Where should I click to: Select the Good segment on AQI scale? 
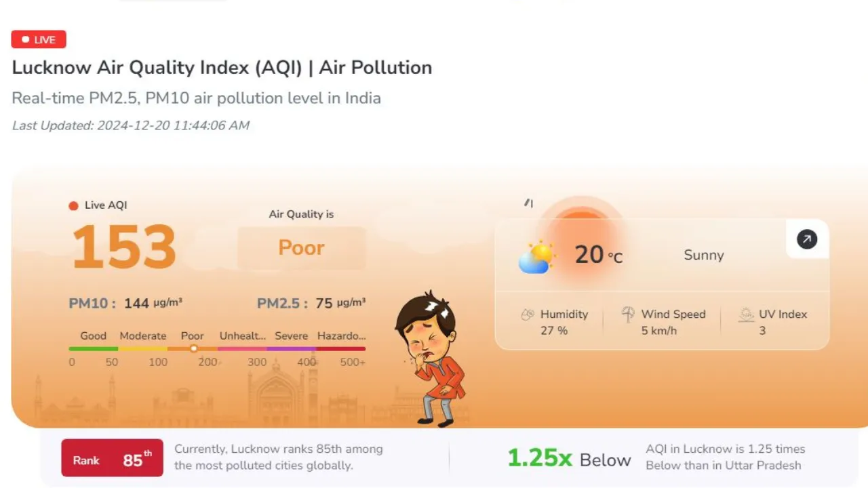[x=94, y=348]
